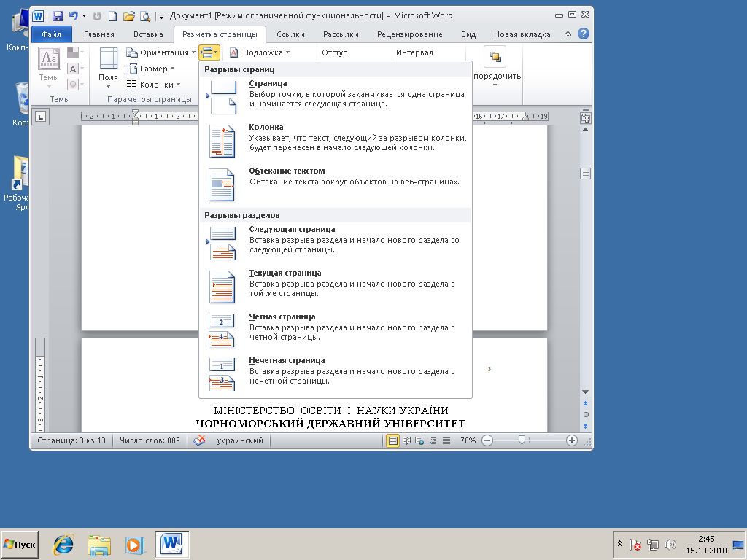Switch to Рассылки tab
The height and width of the screenshot is (560, 747).
(x=341, y=34)
